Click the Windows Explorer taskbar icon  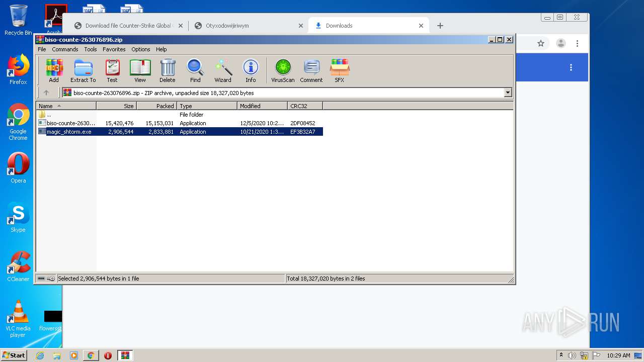pyautogui.click(x=57, y=355)
